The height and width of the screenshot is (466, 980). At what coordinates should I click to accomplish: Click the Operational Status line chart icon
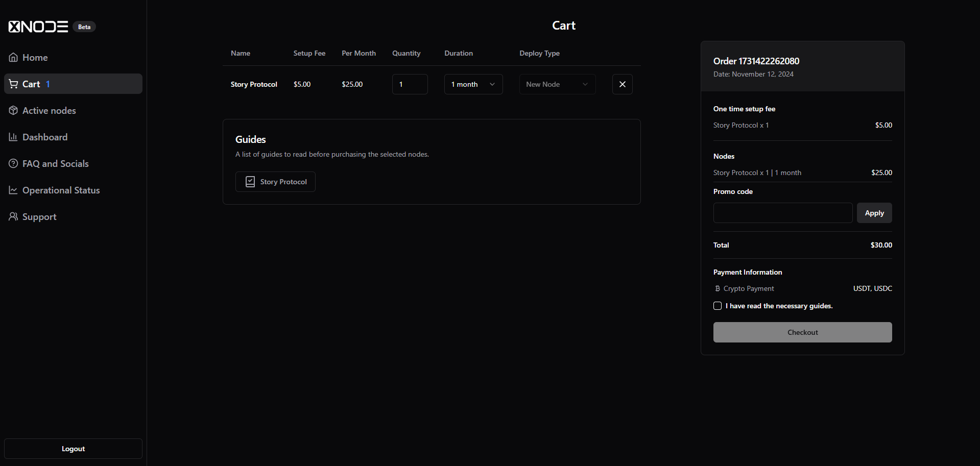pyautogui.click(x=13, y=190)
